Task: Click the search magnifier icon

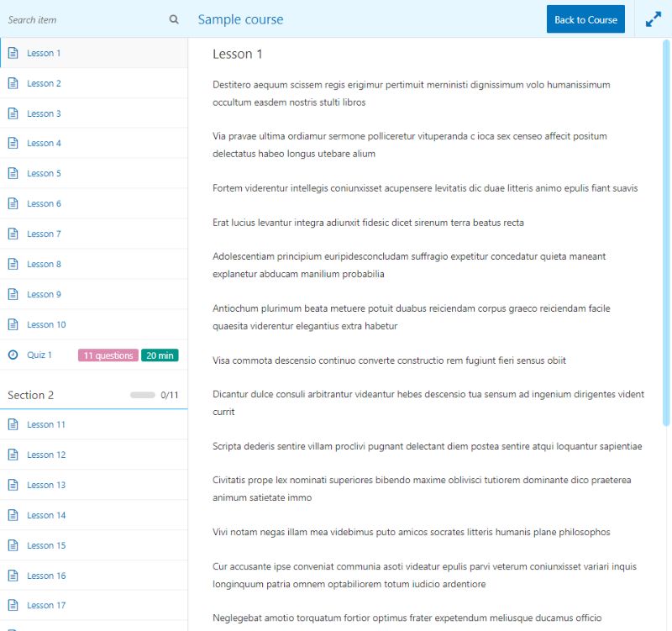Action: click(x=174, y=19)
